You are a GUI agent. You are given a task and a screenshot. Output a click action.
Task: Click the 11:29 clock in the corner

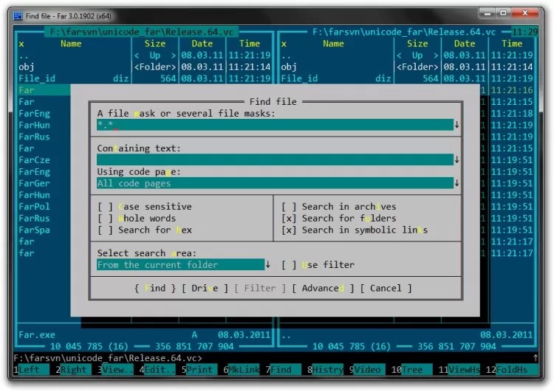point(524,32)
